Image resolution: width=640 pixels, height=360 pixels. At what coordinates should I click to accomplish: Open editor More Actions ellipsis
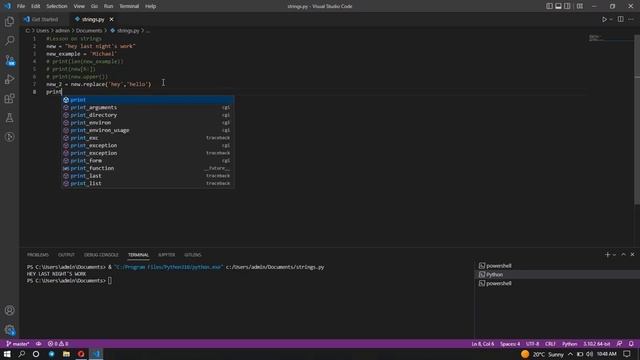631,19
